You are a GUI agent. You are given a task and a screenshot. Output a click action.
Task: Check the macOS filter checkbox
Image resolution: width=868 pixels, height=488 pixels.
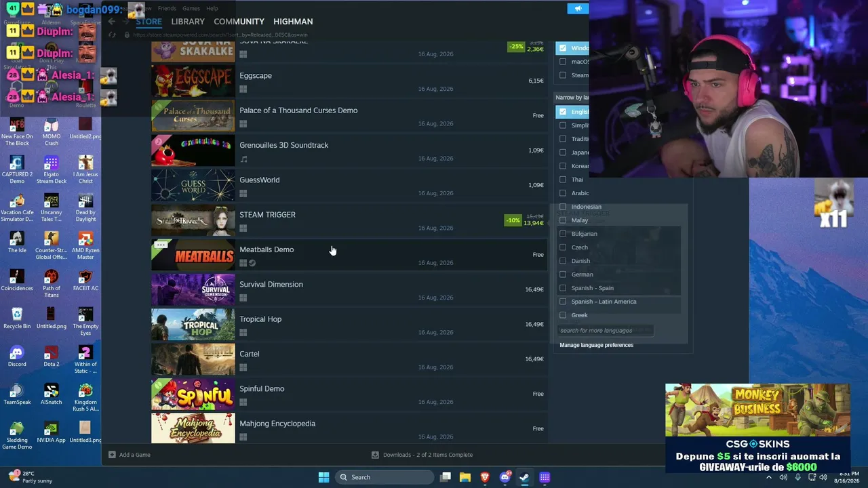click(x=563, y=62)
